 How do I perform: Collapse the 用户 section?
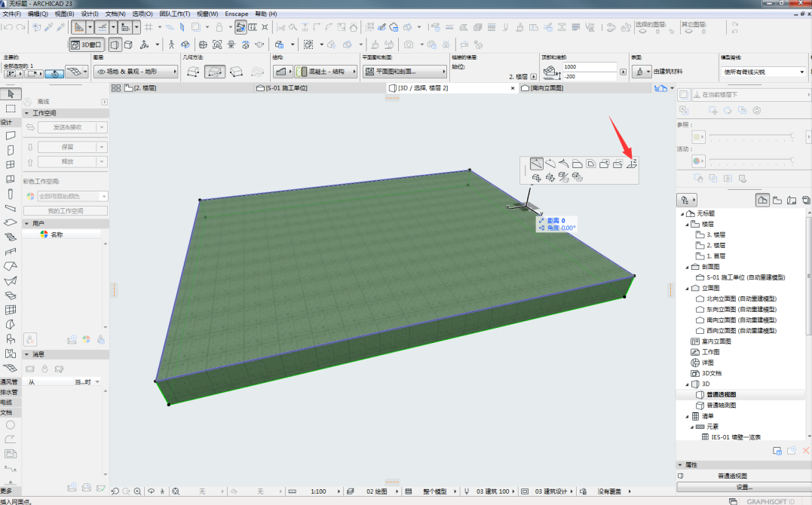click(27, 223)
